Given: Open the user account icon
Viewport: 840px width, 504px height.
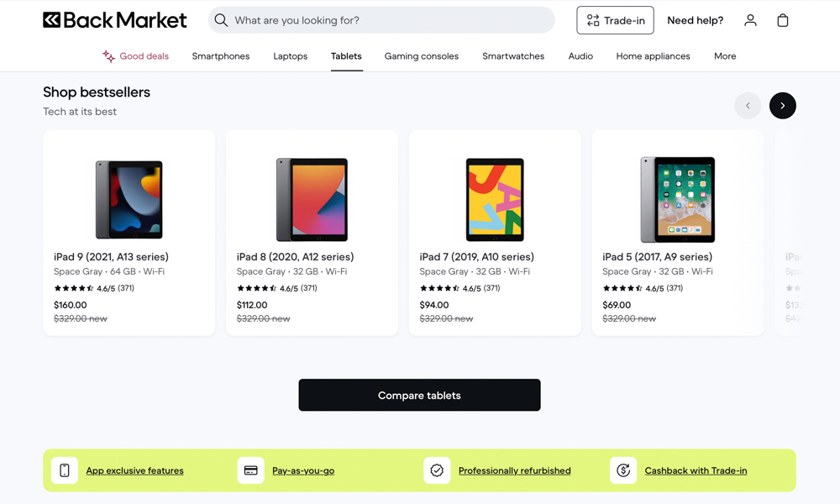Looking at the screenshot, I should point(750,20).
